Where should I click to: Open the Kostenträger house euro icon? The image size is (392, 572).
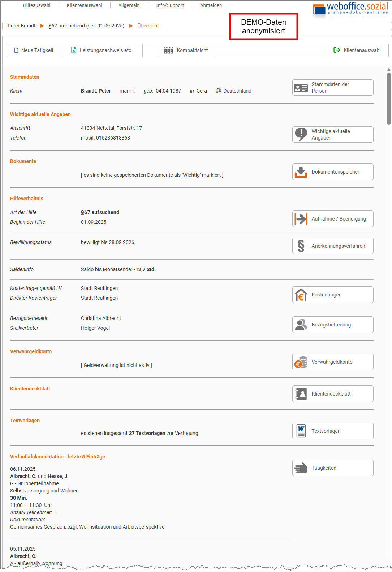tap(301, 295)
